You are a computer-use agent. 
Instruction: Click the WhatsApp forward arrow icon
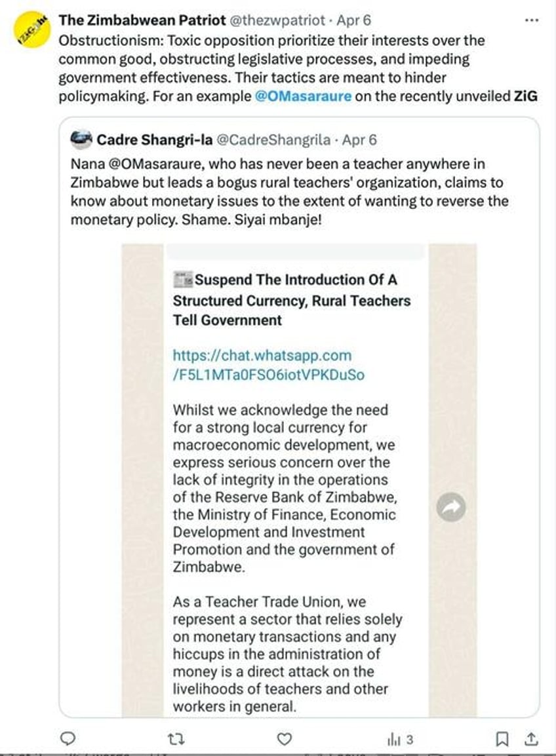click(451, 507)
